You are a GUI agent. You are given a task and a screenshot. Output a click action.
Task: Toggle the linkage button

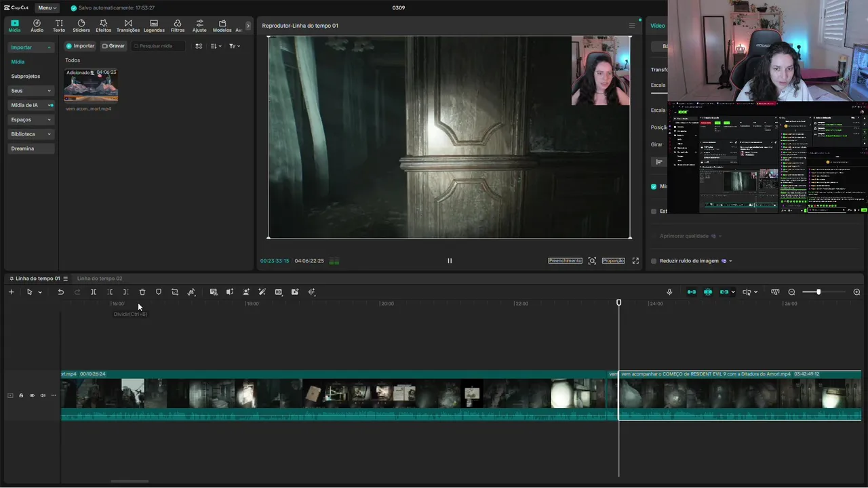(724, 292)
